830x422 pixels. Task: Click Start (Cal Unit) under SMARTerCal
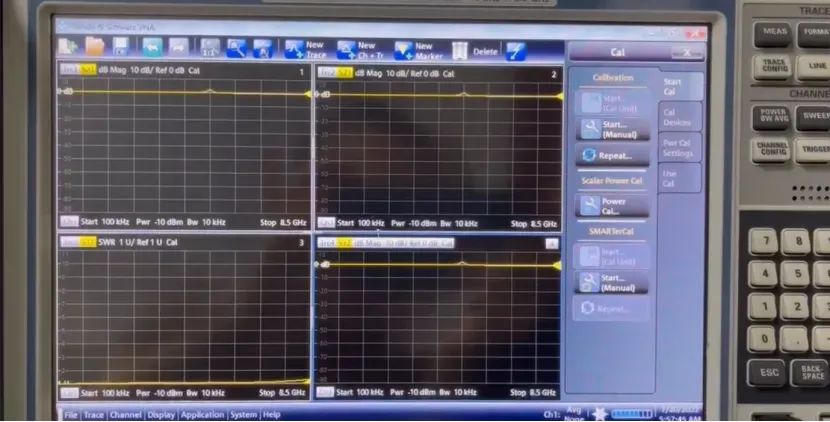point(612,256)
